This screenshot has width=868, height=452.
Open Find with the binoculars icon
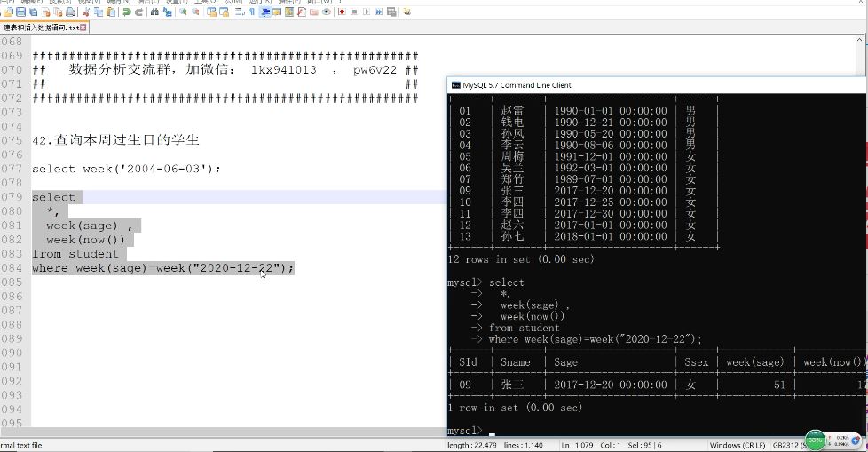tap(154, 12)
